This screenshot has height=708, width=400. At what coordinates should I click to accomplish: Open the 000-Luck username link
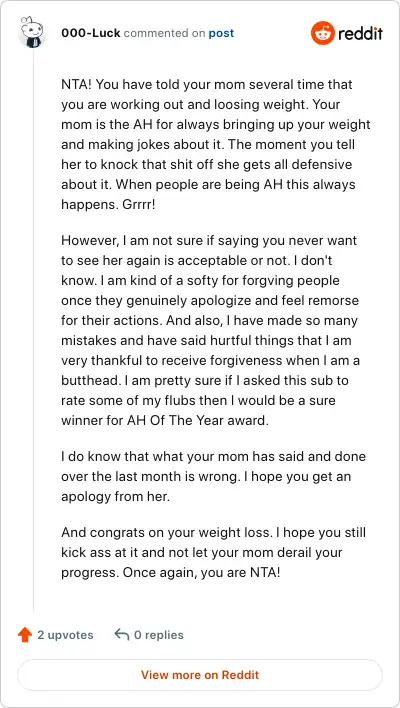click(x=91, y=33)
